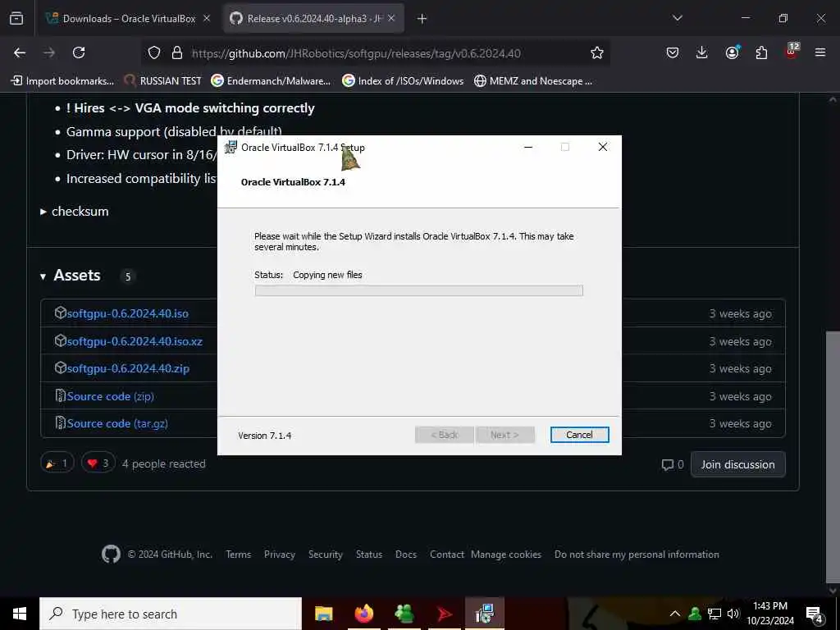Open the Import bookmarks bookmark
The height and width of the screenshot is (630, 840).
pyautogui.click(x=62, y=81)
